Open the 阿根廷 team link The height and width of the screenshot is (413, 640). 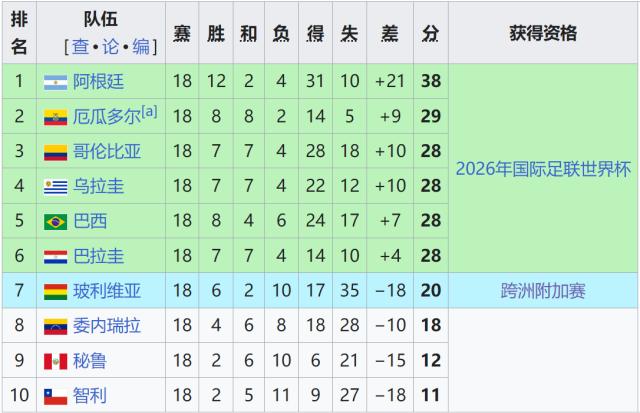100,82
